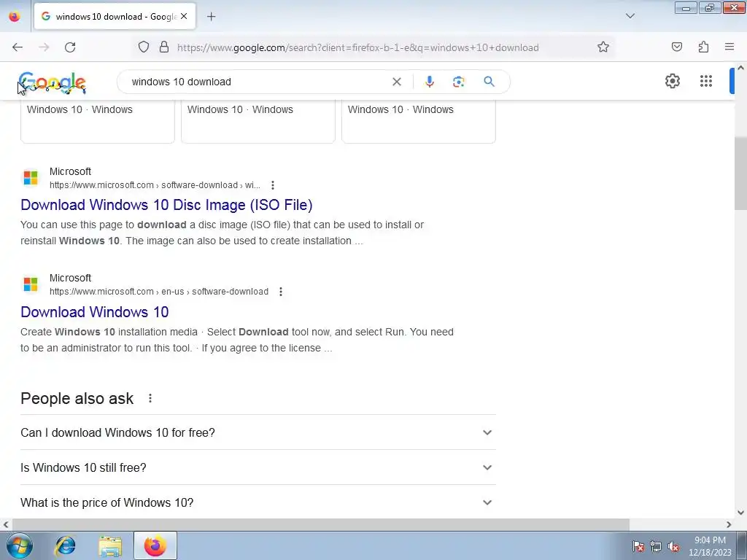Click the scroll left arrow
The width and height of the screenshot is (747, 560).
click(6, 524)
